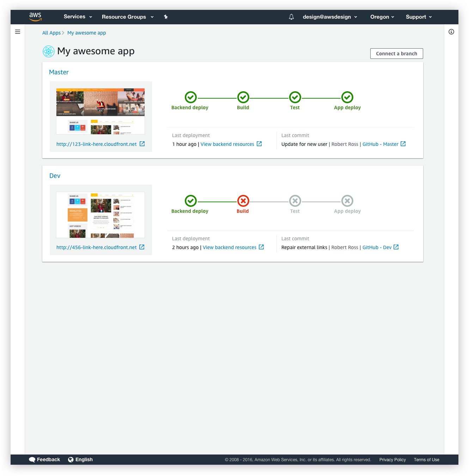The height and width of the screenshot is (476, 469).
Task: Click the AWS logo
Action: pos(35,17)
